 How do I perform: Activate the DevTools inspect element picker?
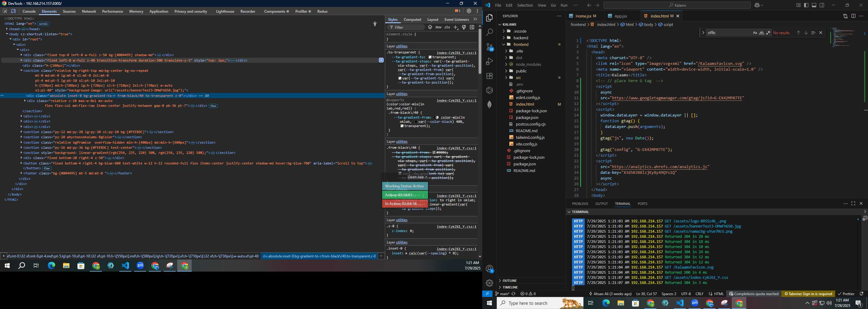pos(5,11)
